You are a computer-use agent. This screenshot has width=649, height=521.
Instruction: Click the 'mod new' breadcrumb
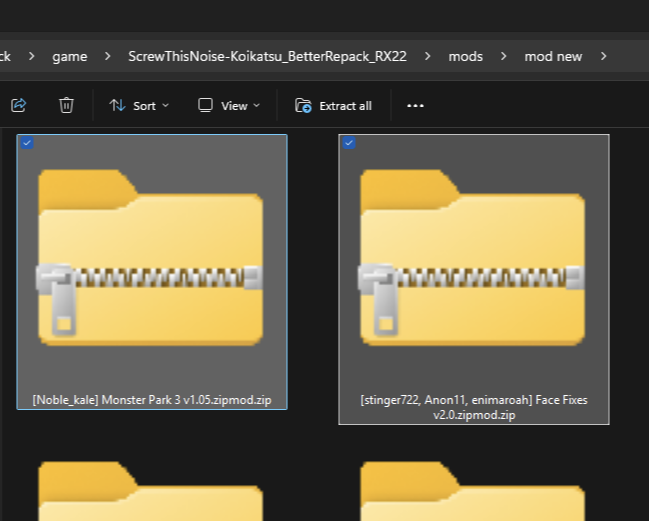553,56
